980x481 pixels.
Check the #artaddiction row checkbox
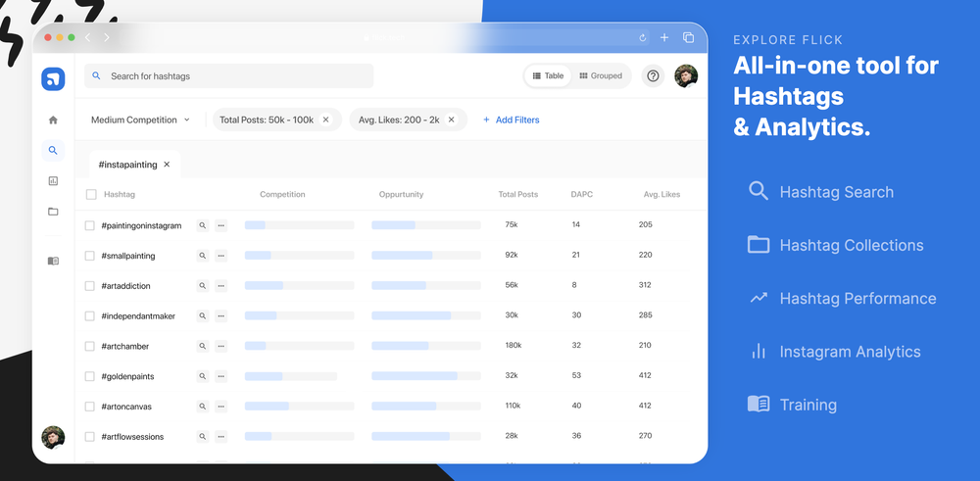pyautogui.click(x=89, y=285)
